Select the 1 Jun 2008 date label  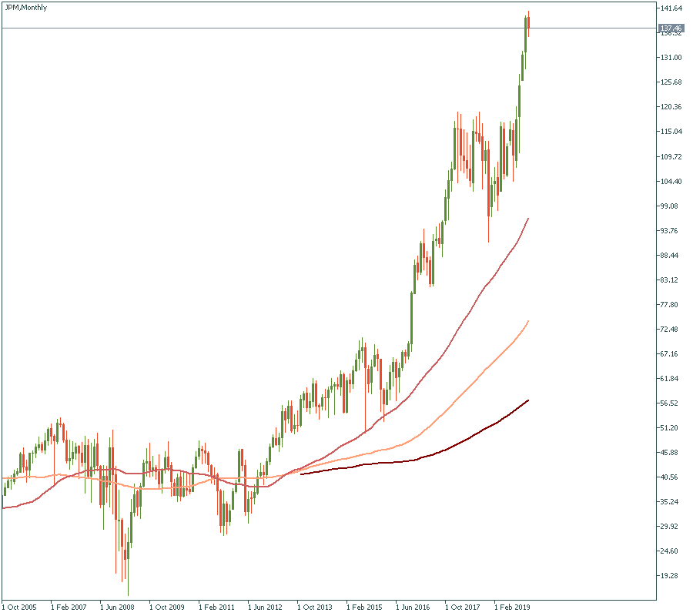coord(118,607)
